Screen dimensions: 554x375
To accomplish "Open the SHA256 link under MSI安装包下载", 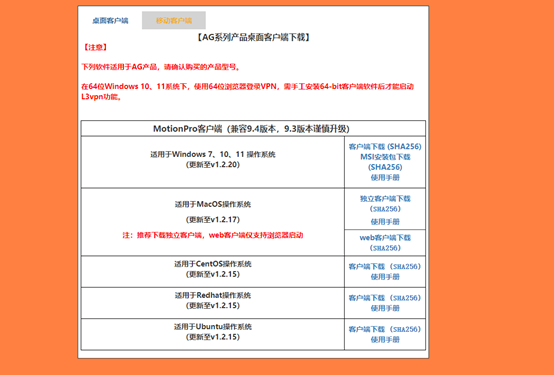I will pyautogui.click(x=385, y=167).
